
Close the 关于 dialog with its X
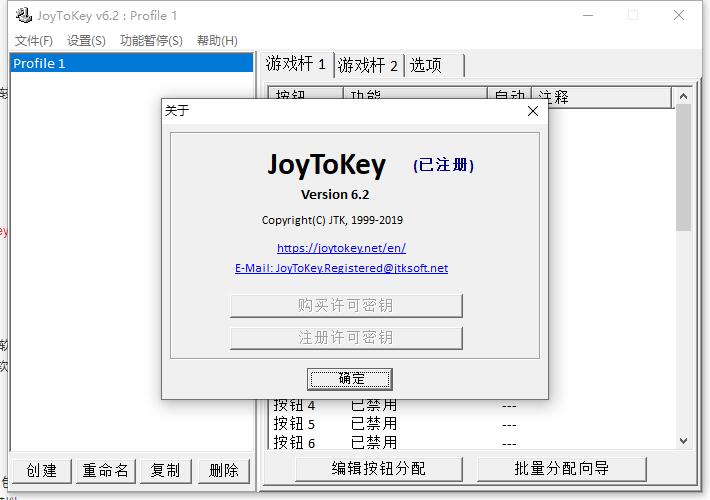tap(533, 111)
